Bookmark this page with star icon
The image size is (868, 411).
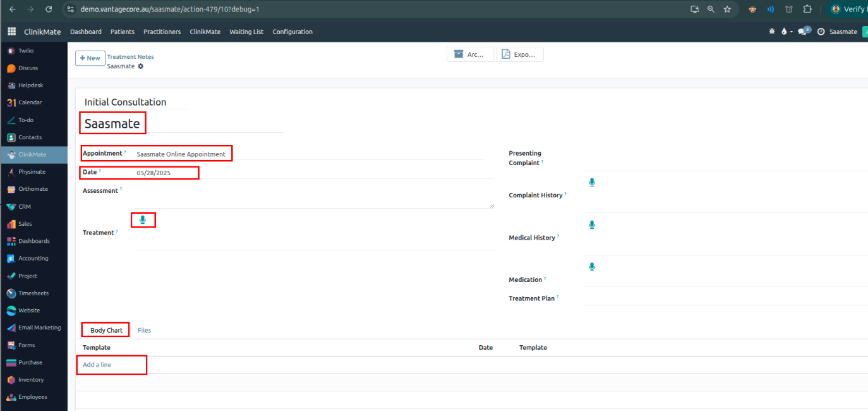[727, 9]
